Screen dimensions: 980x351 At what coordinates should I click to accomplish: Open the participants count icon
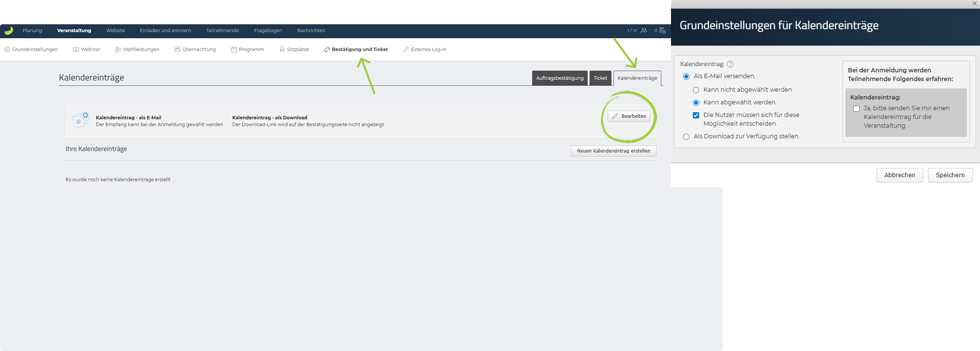[644, 31]
